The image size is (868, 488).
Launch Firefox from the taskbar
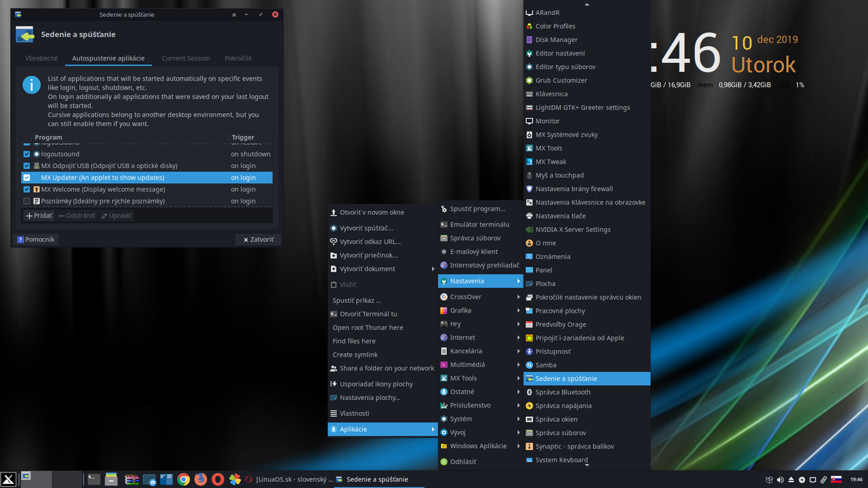click(x=200, y=479)
